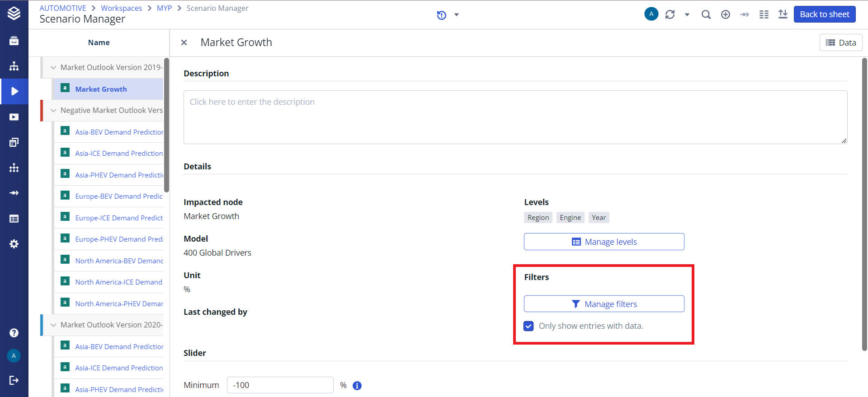Collapse Market Outlook Version 2019 group
Image resolution: width=868 pixels, height=397 pixels.
pyautogui.click(x=53, y=68)
